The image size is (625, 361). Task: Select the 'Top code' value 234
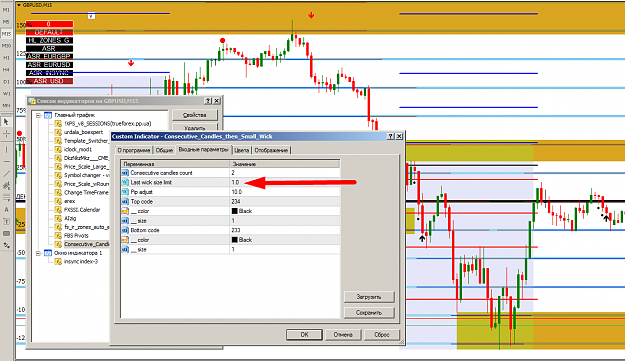click(285, 202)
